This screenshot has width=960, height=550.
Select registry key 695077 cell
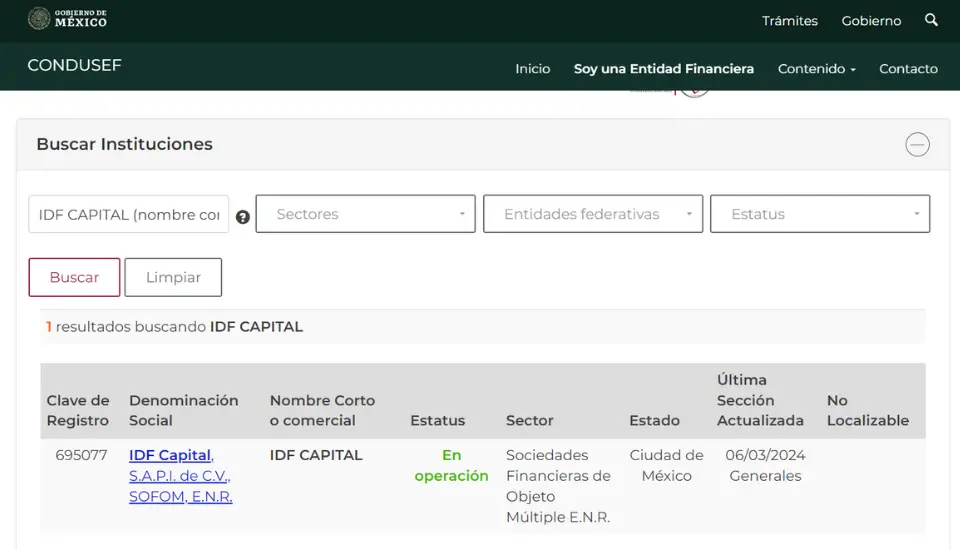[81, 455]
